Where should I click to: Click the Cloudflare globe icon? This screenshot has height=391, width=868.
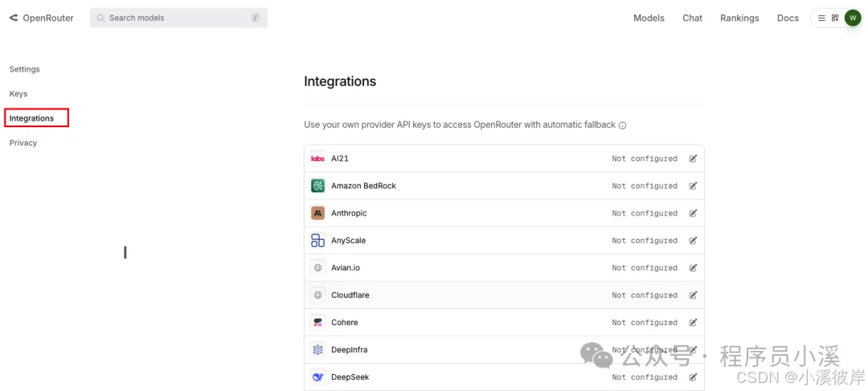[x=317, y=295]
